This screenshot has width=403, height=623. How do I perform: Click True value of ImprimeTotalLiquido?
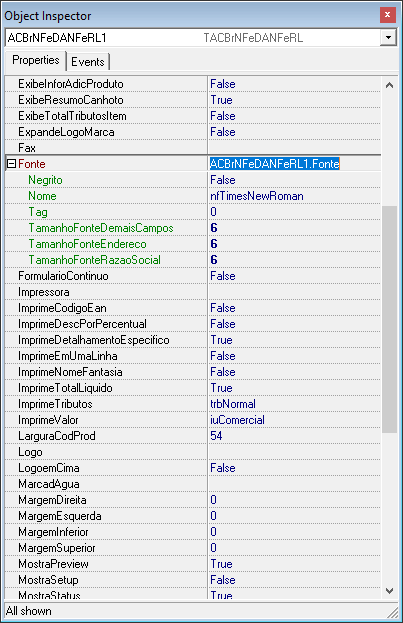click(221, 388)
